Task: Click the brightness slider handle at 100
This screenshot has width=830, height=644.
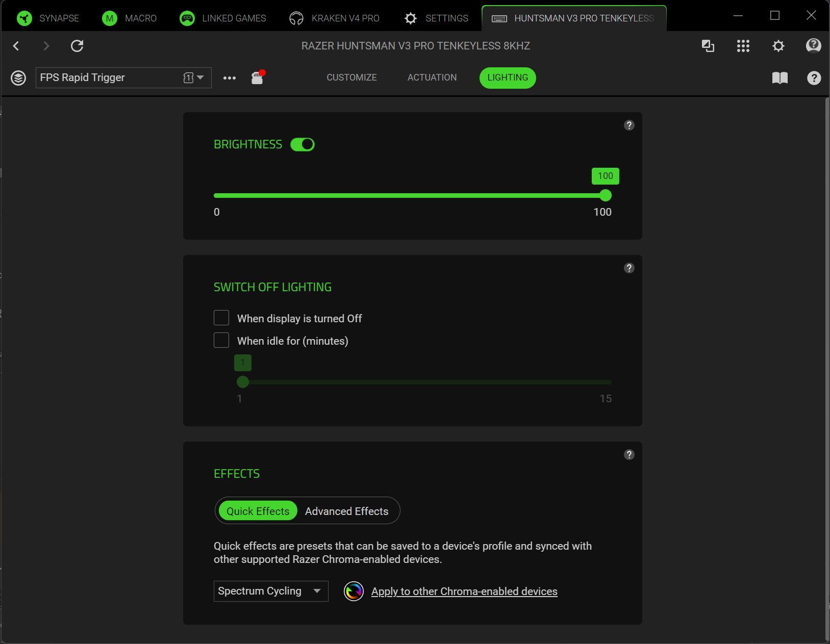Action: [x=605, y=195]
